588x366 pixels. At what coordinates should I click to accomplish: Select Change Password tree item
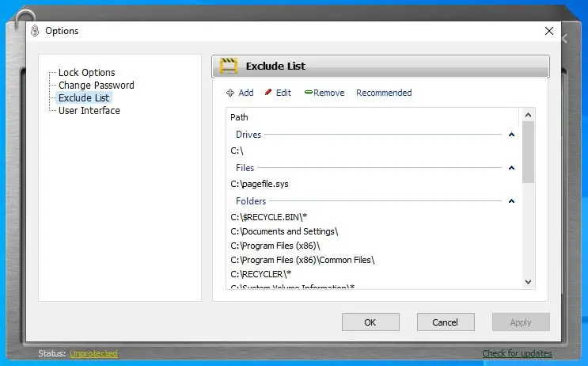click(x=96, y=86)
